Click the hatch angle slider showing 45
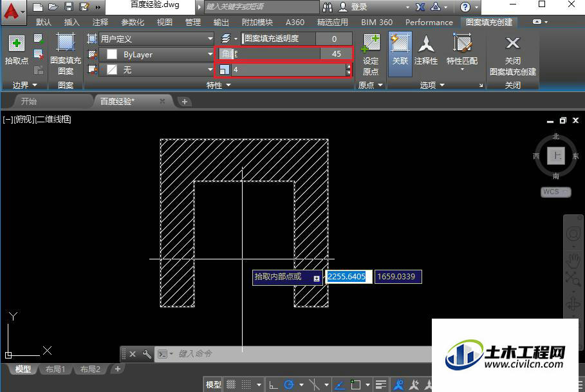Screen dimensions: 585x392 coord(285,54)
